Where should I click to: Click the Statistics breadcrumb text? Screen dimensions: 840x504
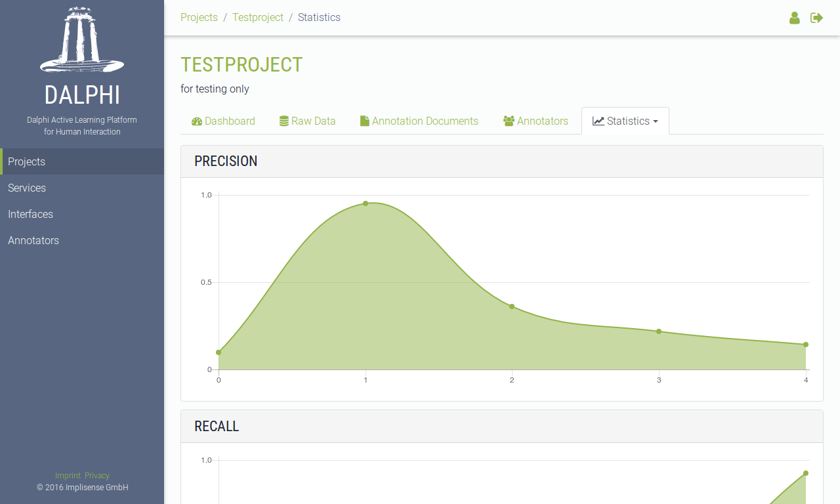tap(319, 18)
